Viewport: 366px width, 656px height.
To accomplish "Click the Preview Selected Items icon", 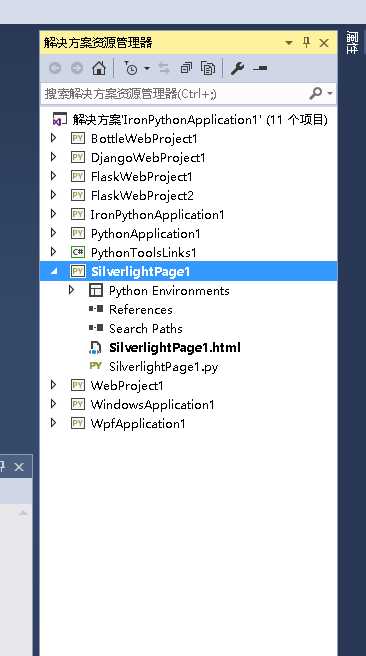I will (260, 68).
